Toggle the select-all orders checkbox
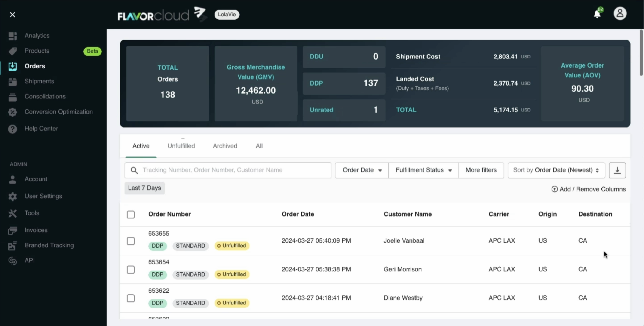644x326 pixels. point(131,214)
